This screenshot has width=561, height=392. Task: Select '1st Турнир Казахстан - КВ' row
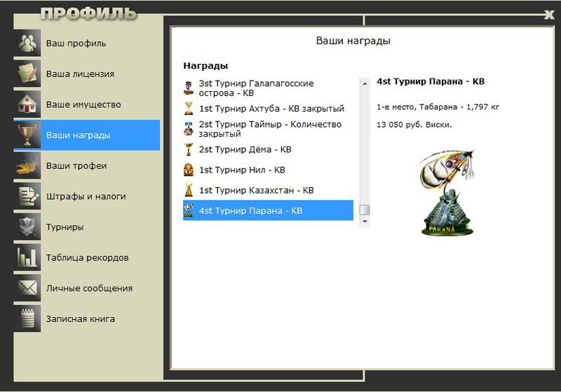(x=268, y=190)
